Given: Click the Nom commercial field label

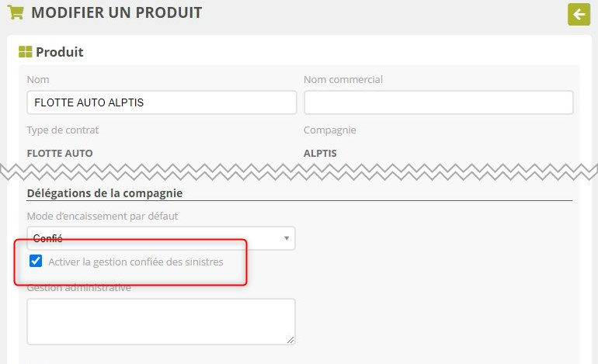Looking at the screenshot, I should pyautogui.click(x=342, y=79).
